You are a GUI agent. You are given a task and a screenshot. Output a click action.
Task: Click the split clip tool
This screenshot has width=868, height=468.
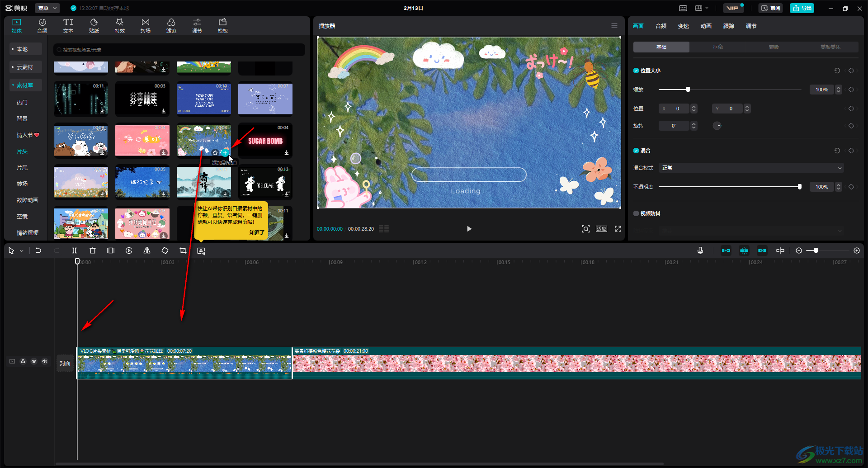click(x=75, y=251)
